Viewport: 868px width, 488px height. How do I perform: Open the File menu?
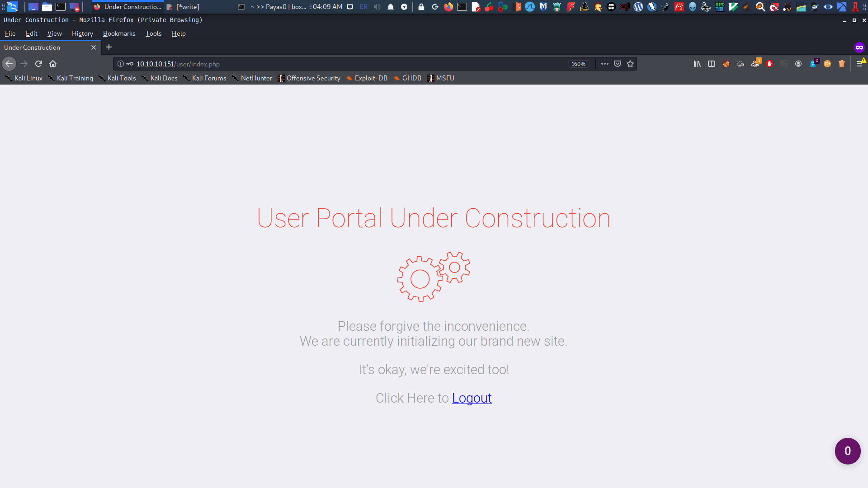(10, 33)
